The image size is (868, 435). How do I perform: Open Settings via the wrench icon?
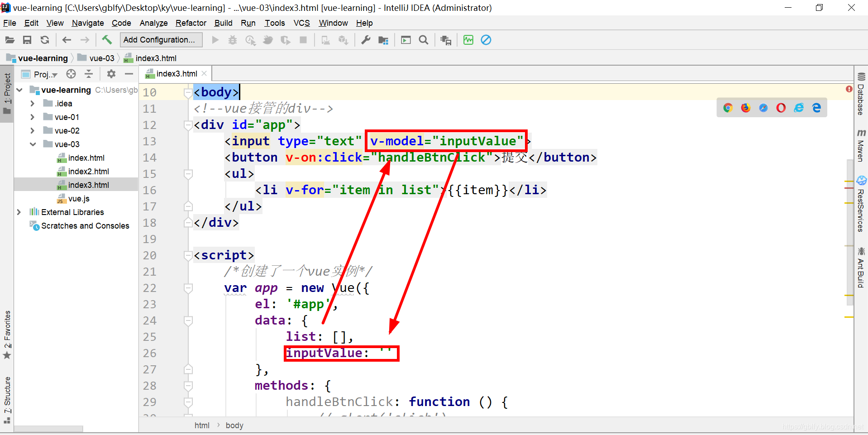point(366,40)
